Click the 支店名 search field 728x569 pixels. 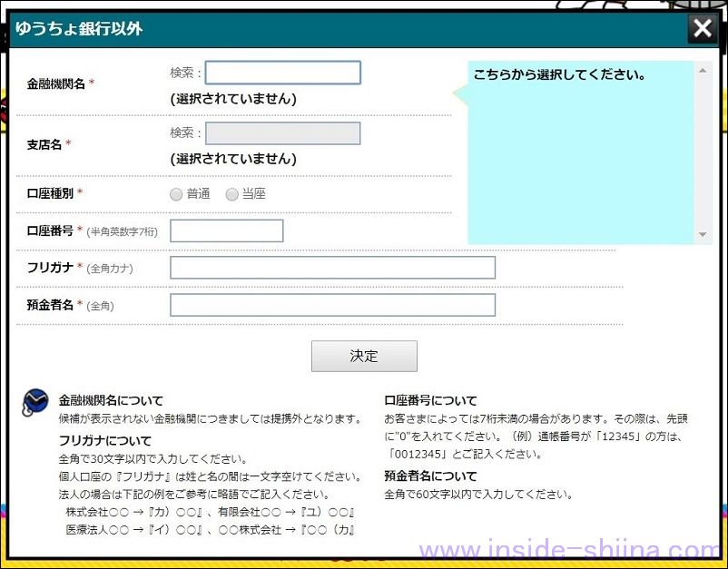282,133
